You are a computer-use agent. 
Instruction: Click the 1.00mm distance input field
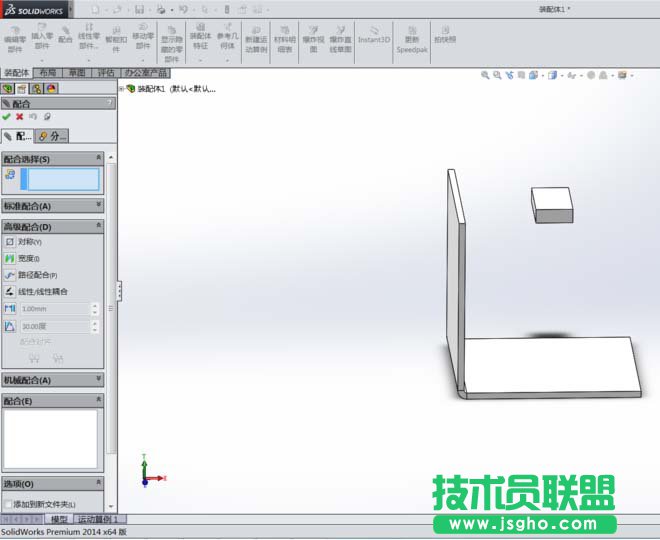pos(55,309)
